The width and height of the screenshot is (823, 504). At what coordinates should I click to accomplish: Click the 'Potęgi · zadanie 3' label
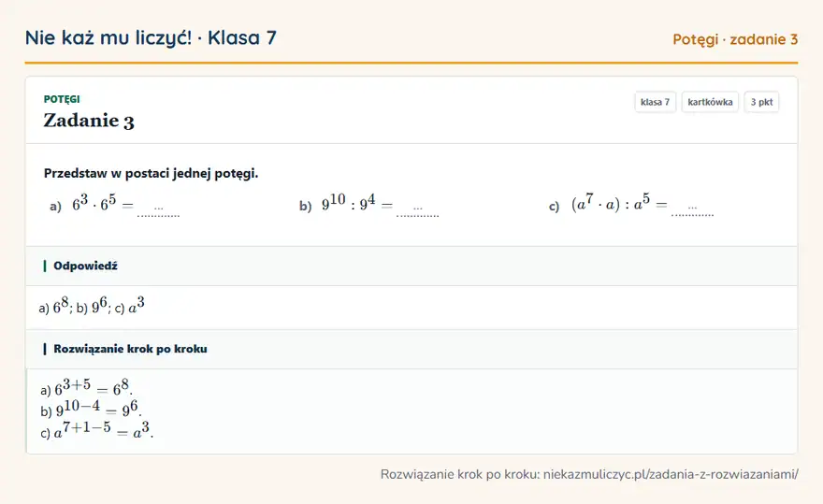coord(735,39)
